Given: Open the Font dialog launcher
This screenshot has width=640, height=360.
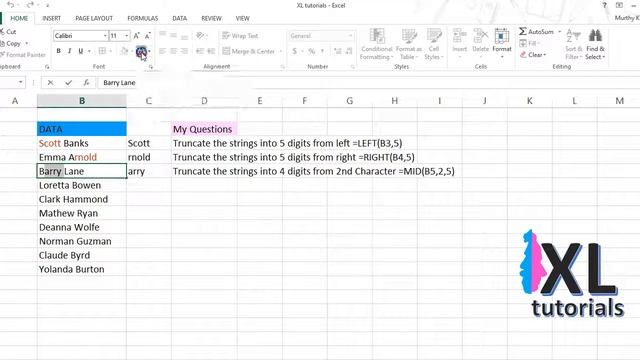Looking at the screenshot, I should coord(151,67).
